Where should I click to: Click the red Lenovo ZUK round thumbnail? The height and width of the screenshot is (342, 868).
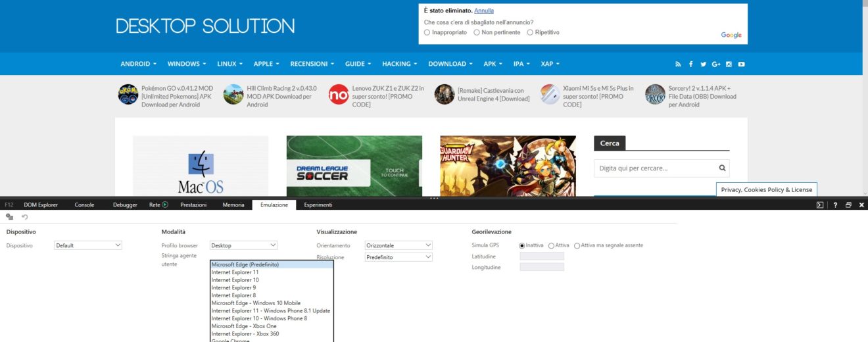[x=339, y=94]
